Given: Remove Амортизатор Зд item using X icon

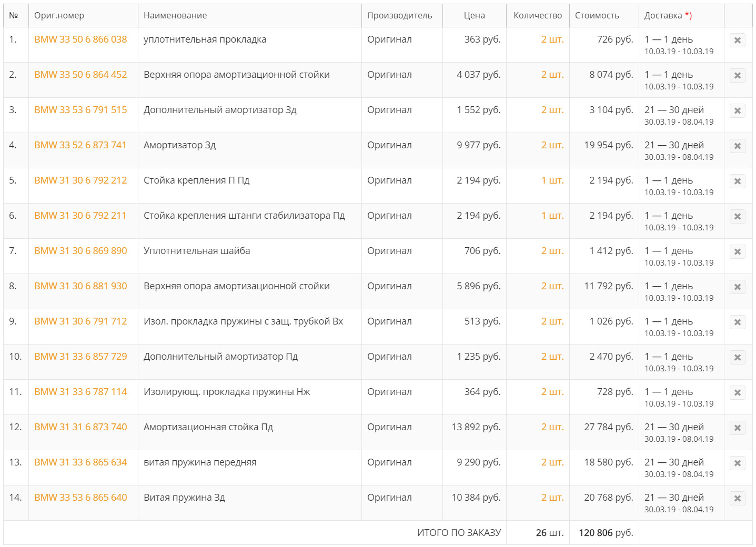Looking at the screenshot, I should click(737, 146).
